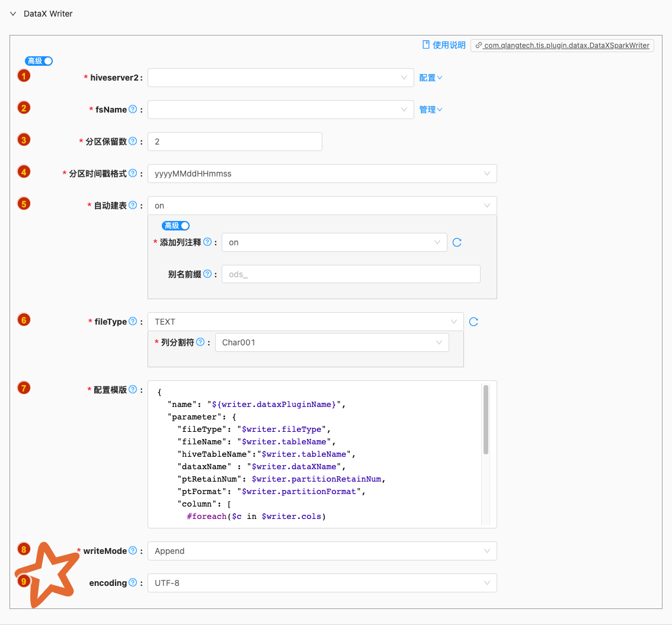Expand the 配置 menu next to hiveserver2
This screenshot has width=672, height=625.
point(431,78)
